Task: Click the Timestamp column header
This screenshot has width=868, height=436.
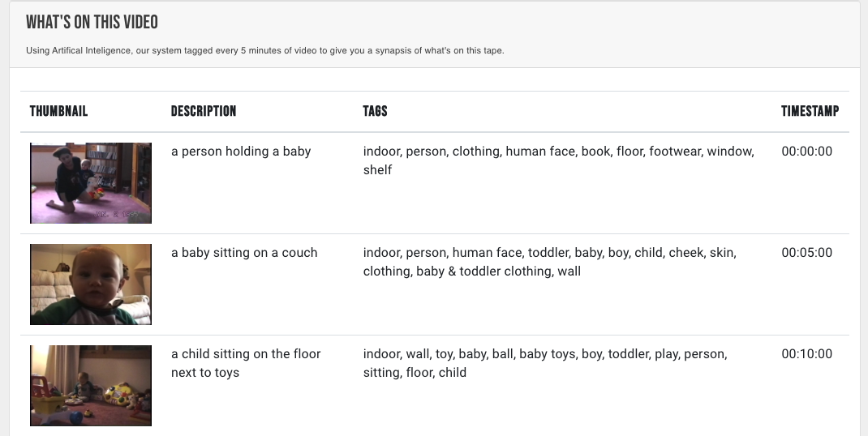Action: [810, 111]
